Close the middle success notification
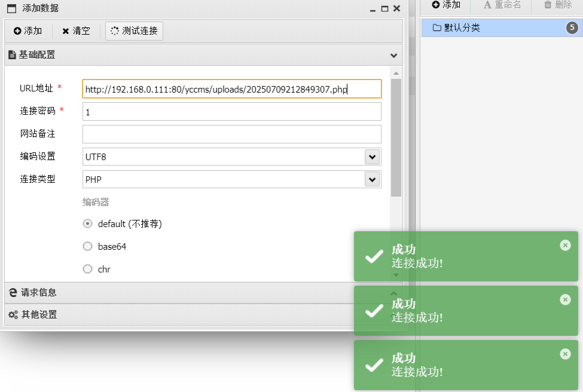The image size is (583, 392). coord(565,299)
